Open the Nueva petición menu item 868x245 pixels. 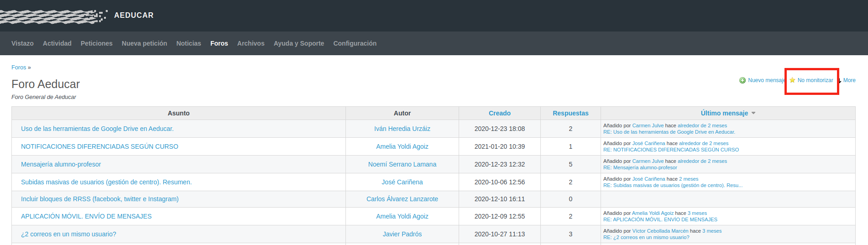144,43
